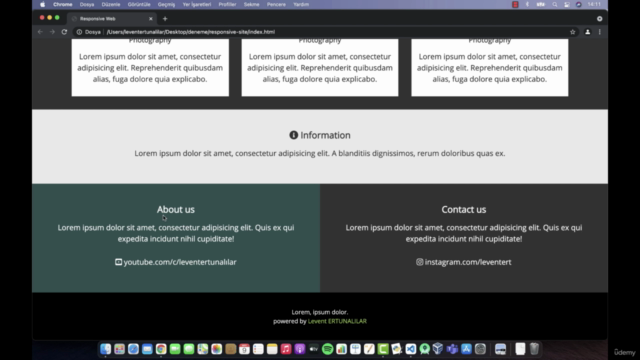Open Music from the dock
Viewport: 640px width, 360px height.
click(286, 349)
